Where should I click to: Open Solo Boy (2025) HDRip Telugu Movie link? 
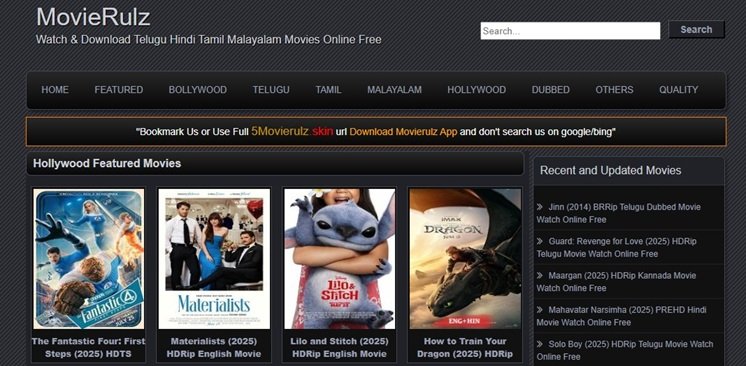(625, 350)
